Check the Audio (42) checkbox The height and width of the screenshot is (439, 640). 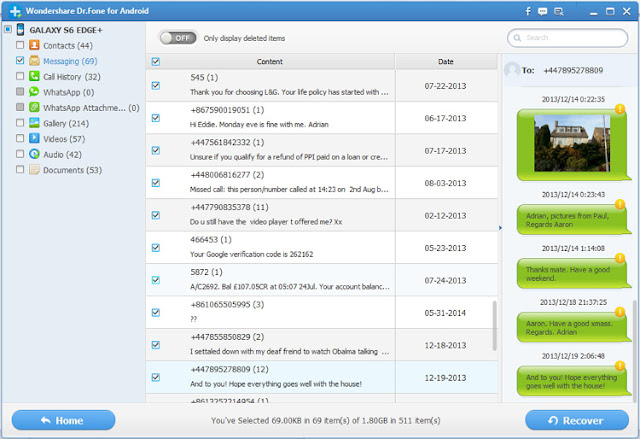[20, 154]
